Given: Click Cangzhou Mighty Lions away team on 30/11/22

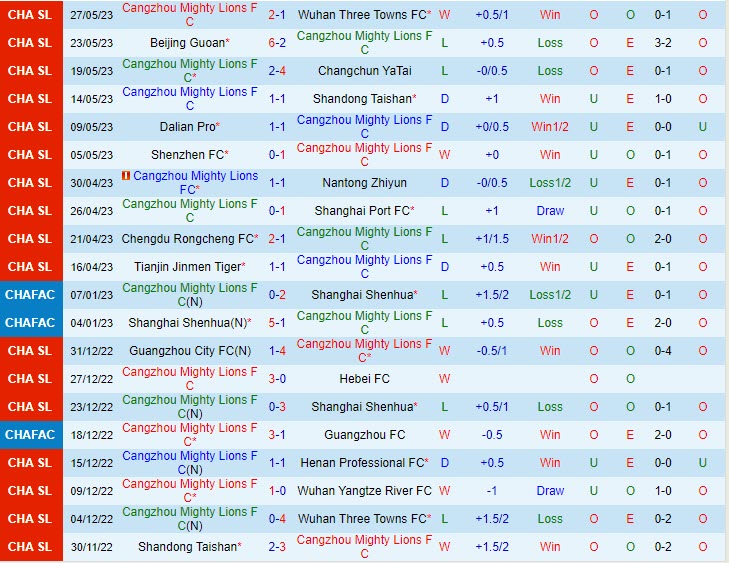Looking at the screenshot, I should click(364, 546).
